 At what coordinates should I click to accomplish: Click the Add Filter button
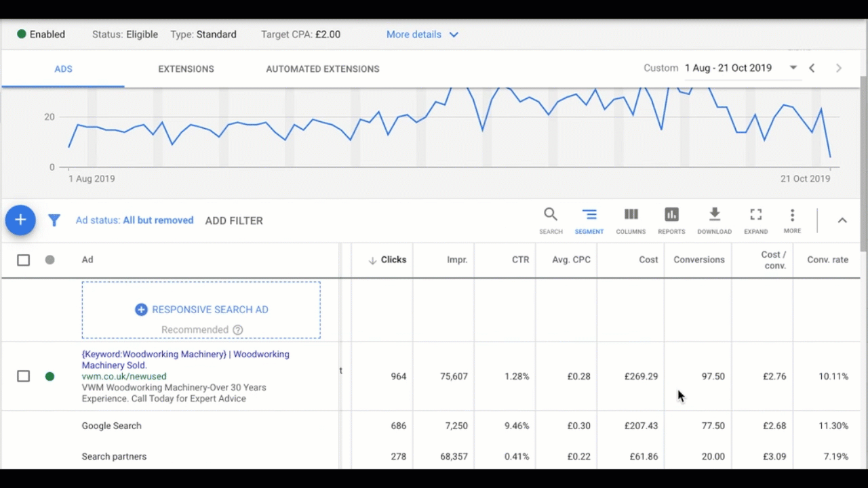point(234,220)
